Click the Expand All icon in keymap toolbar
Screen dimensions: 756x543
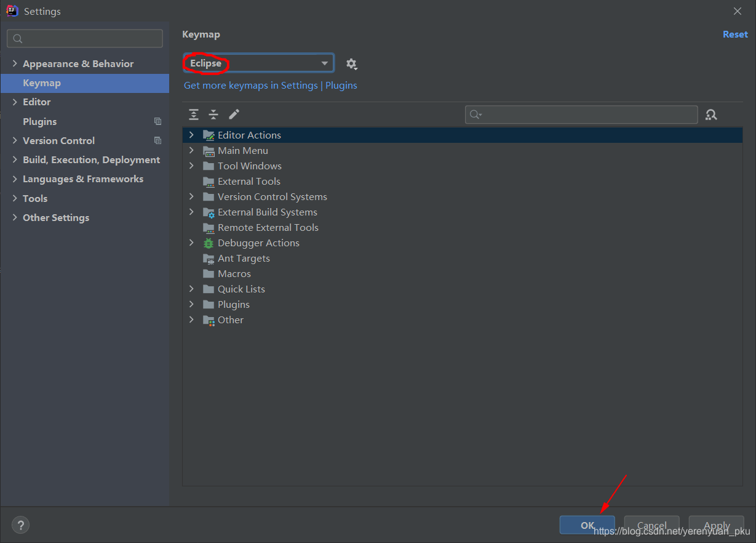click(194, 115)
